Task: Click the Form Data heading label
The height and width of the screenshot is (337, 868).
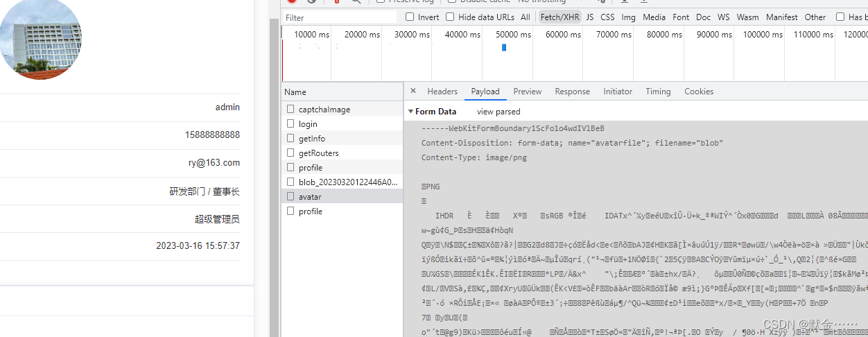Action: click(x=436, y=112)
